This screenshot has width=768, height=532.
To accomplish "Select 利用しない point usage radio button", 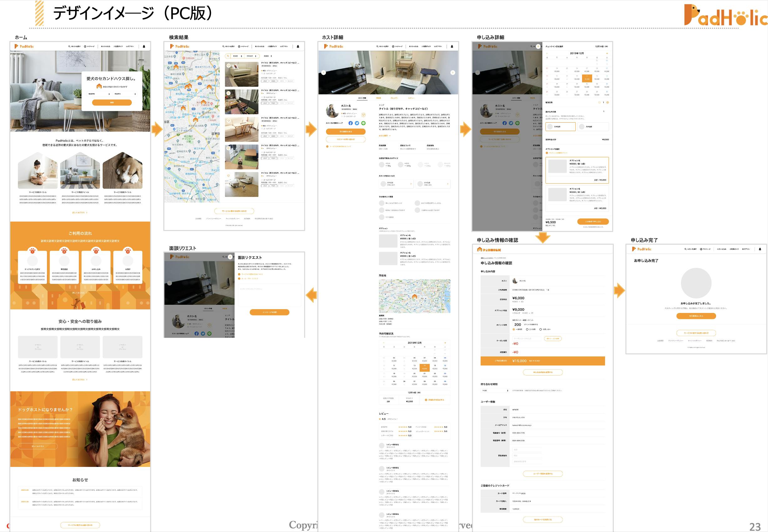I will (x=540, y=329).
